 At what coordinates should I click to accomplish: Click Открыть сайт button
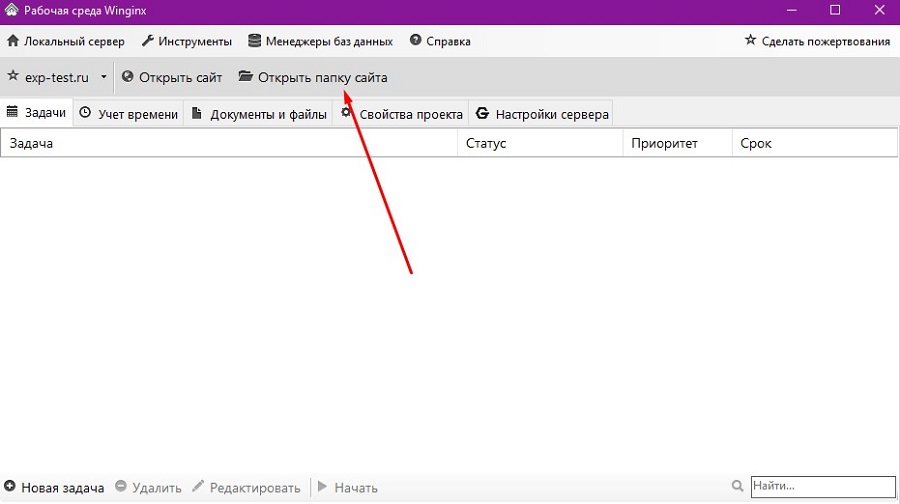(x=172, y=77)
